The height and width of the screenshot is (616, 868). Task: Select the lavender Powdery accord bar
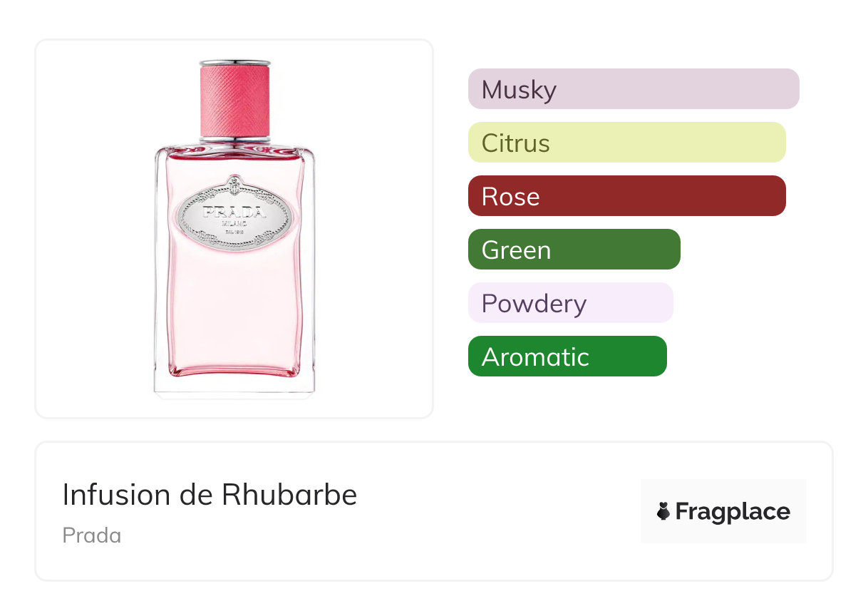(x=570, y=303)
